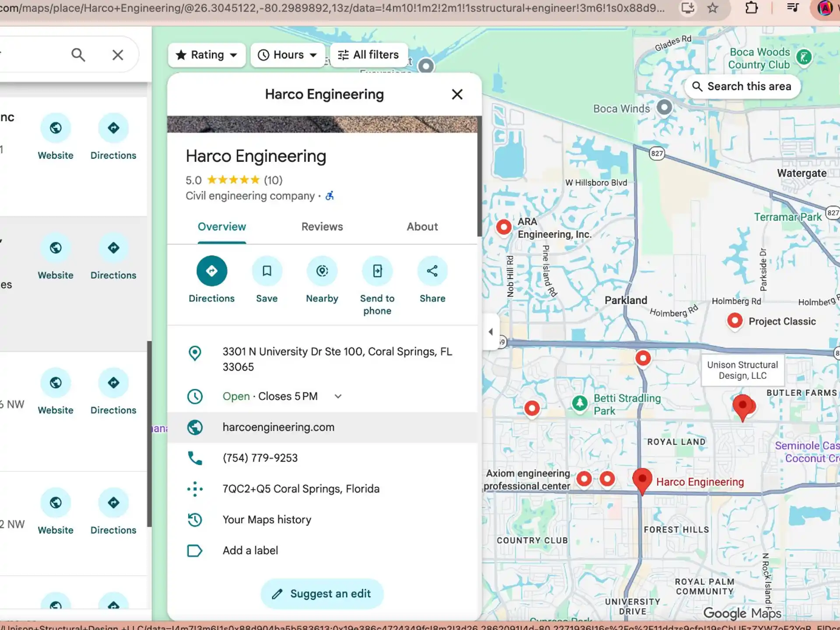The height and width of the screenshot is (630, 840).
Task: Click the Unison Structural Design, LLC map label
Action: (x=742, y=370)
